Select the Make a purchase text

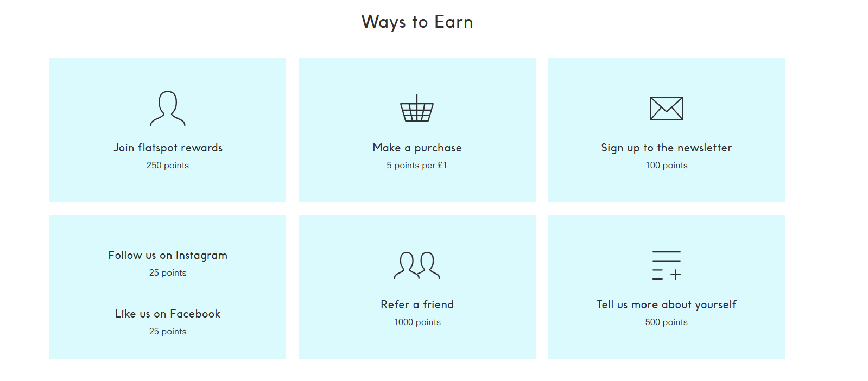[x=417, y=148]
